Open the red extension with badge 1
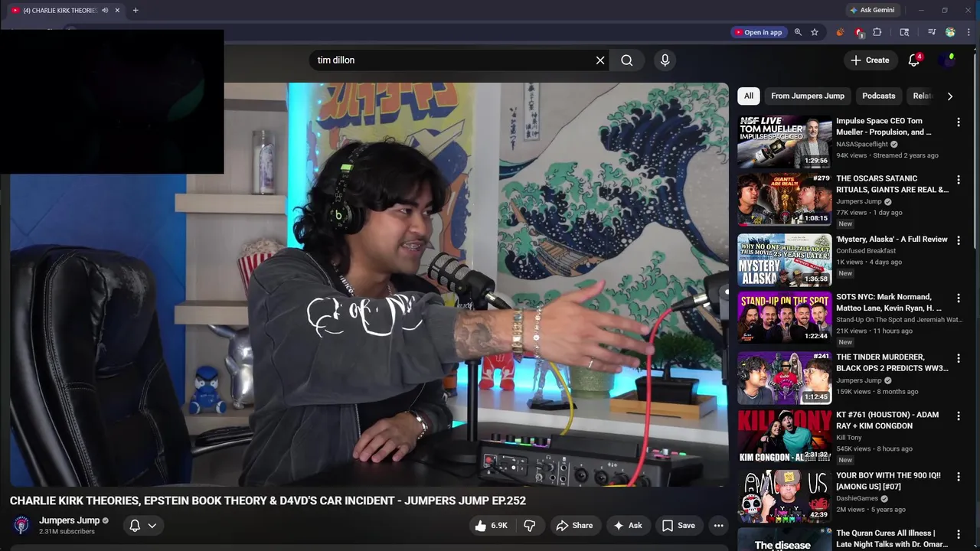The width and height of the screenshot is (980, 551). (x=859, y=32)
